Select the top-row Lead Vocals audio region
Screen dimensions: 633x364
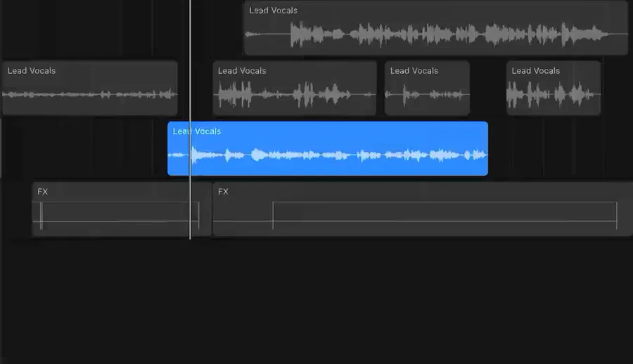tap(436, 27)
